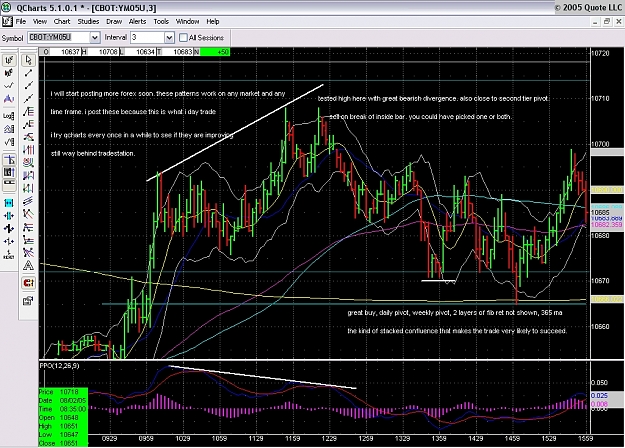Open the Symbol dropdown arrow

94,38
